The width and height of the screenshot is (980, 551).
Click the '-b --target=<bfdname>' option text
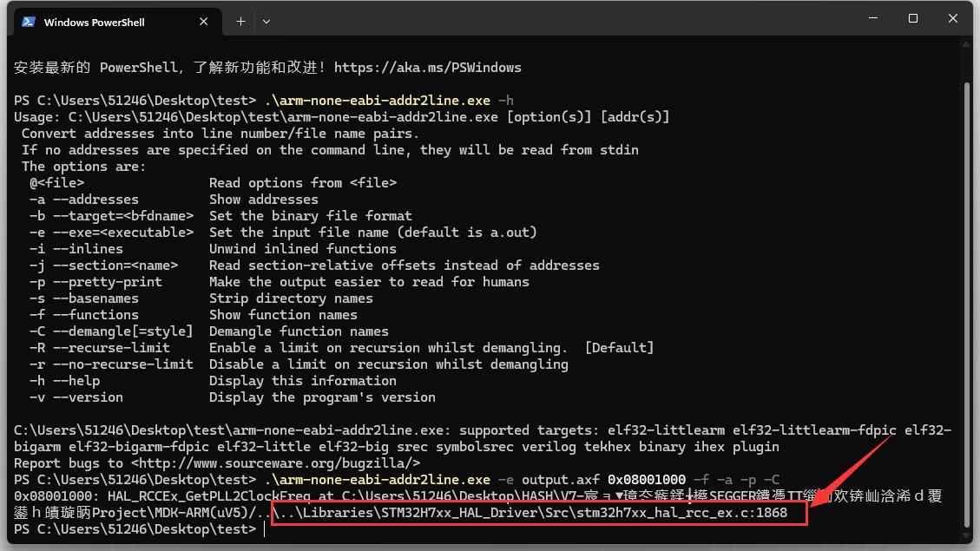(111, 216)
